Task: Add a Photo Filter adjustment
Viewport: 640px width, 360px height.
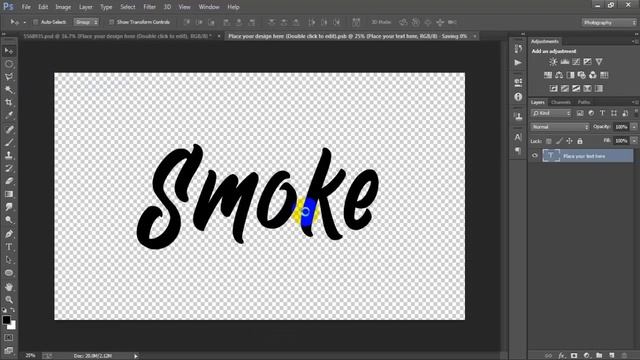Action: coord(582,75)
